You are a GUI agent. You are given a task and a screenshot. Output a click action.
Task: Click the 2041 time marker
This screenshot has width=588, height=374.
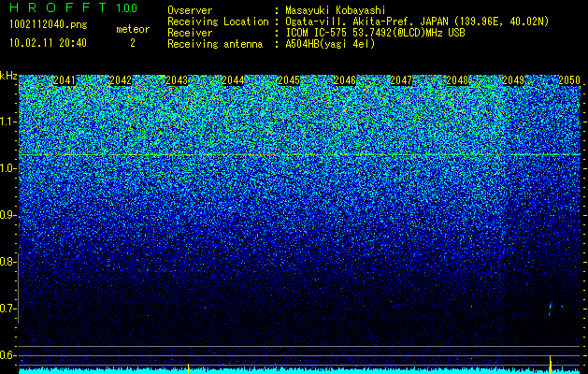click(x=65, y=80)
